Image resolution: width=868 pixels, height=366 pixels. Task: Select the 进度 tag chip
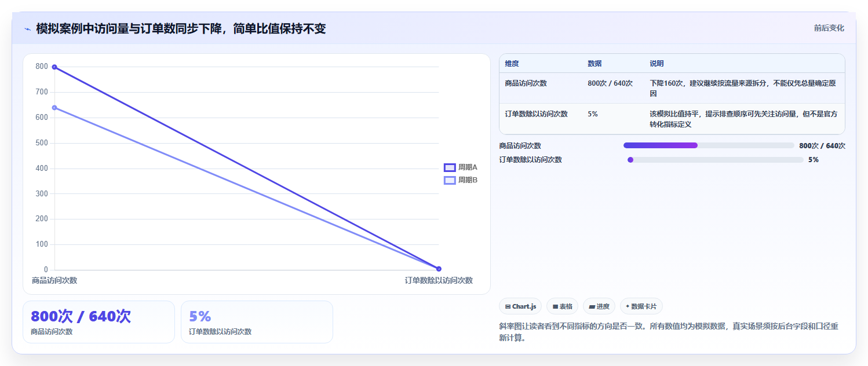point(599,306)
